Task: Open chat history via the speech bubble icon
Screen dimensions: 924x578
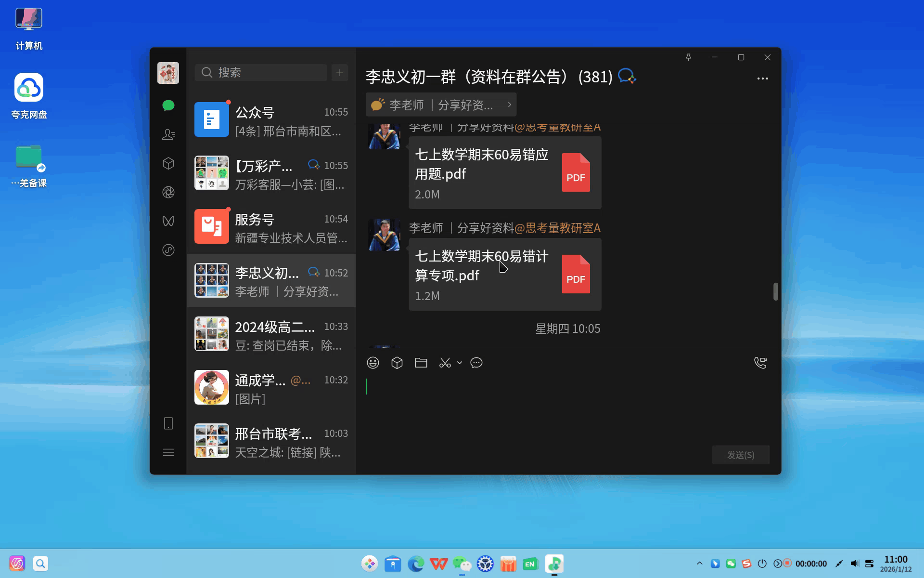Action: (x=476, y=363)
